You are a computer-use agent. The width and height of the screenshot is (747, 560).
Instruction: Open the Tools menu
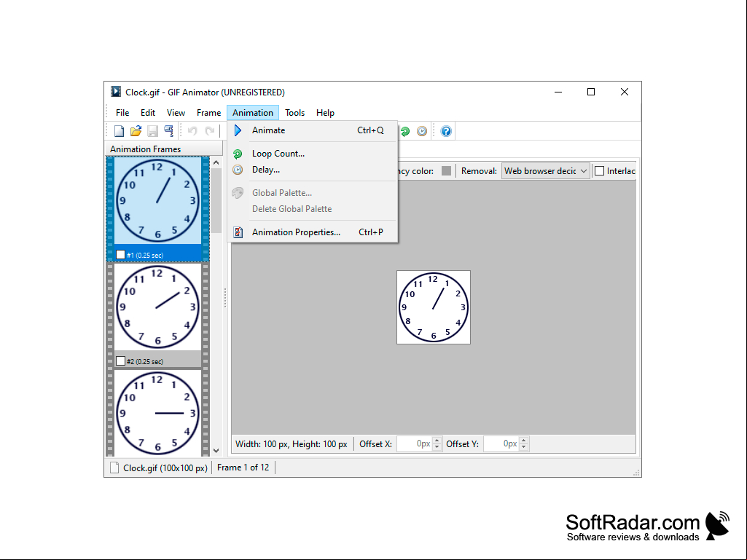[295, 113]
